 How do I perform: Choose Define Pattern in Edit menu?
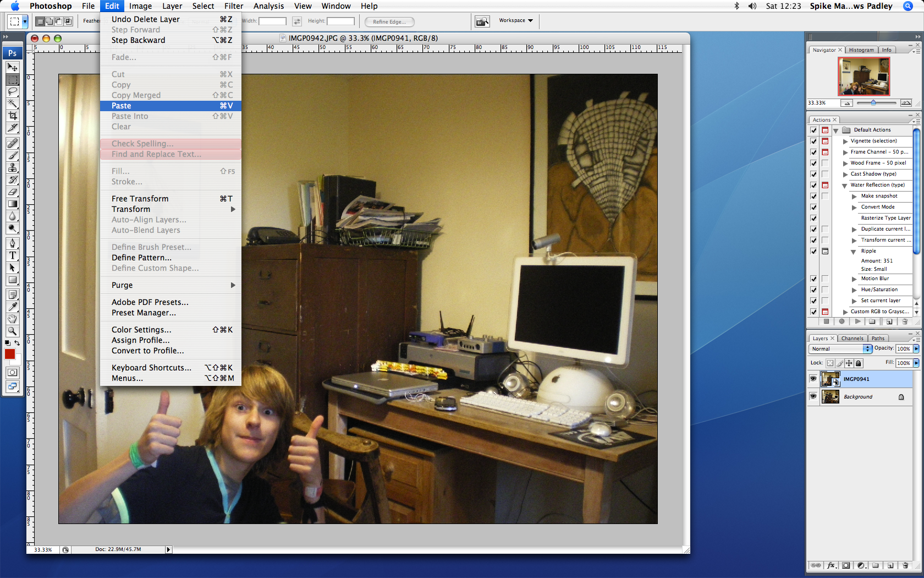pos(170,258)
